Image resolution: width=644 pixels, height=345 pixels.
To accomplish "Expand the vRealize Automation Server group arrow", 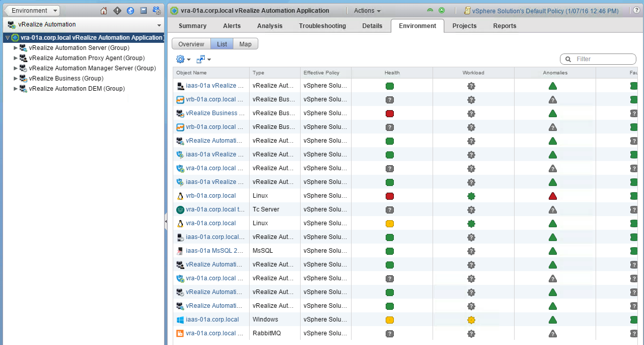I will [x=16, y=48].
